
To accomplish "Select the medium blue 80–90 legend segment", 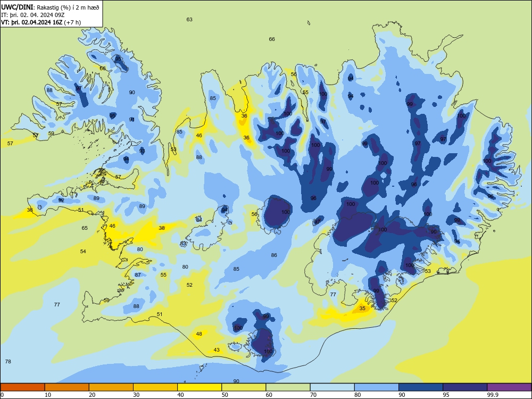I will (x=377, y=387).
